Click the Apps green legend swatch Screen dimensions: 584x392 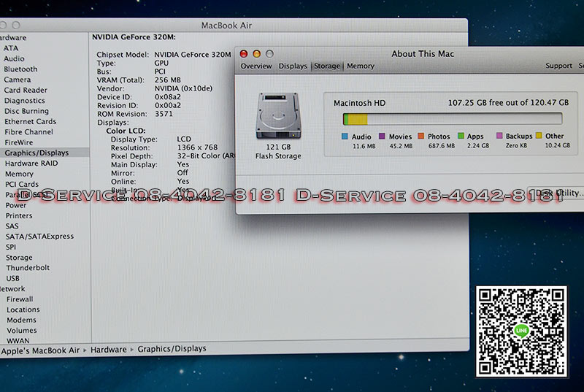461,136
